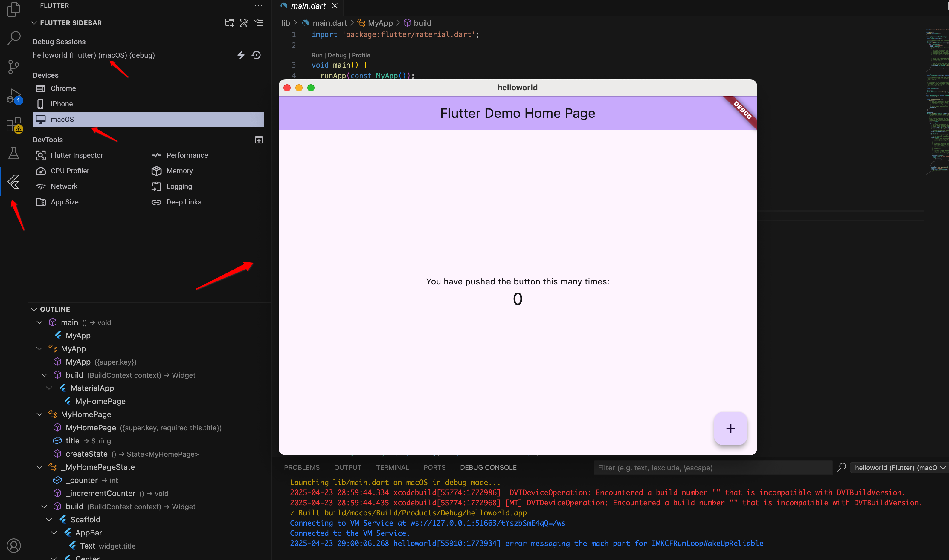The image size is (949, 560).
Task: Collapse MyApp class node in outline
Action: (39, 349)
